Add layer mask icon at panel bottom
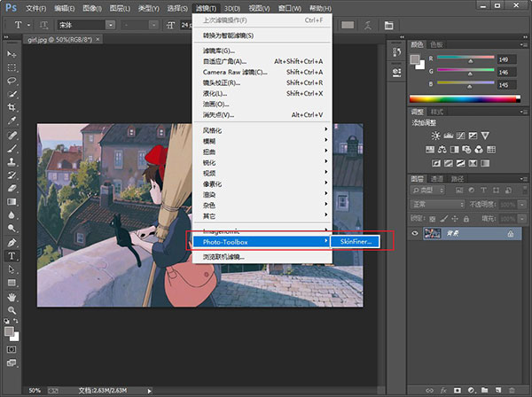 point(457,390)
